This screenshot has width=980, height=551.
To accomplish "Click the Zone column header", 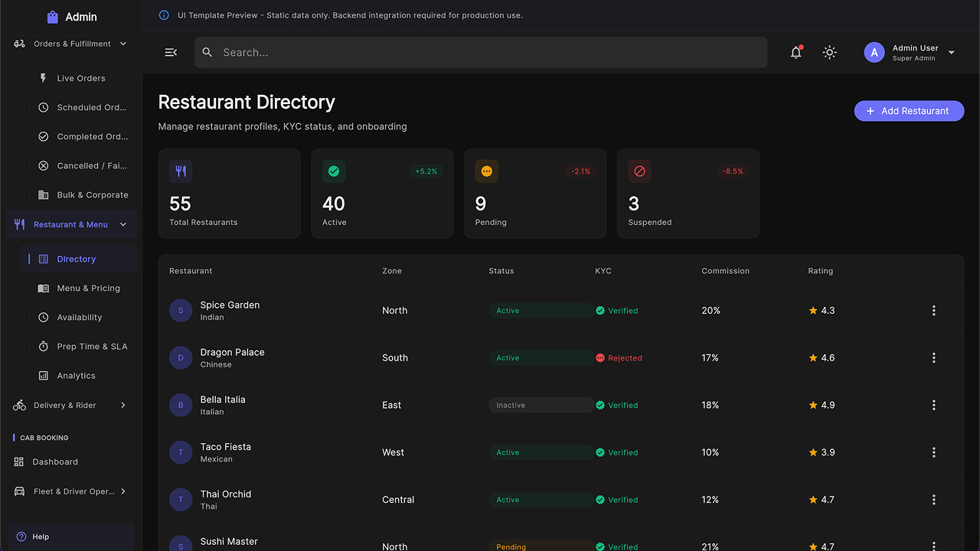I will [x=392, y=271].
